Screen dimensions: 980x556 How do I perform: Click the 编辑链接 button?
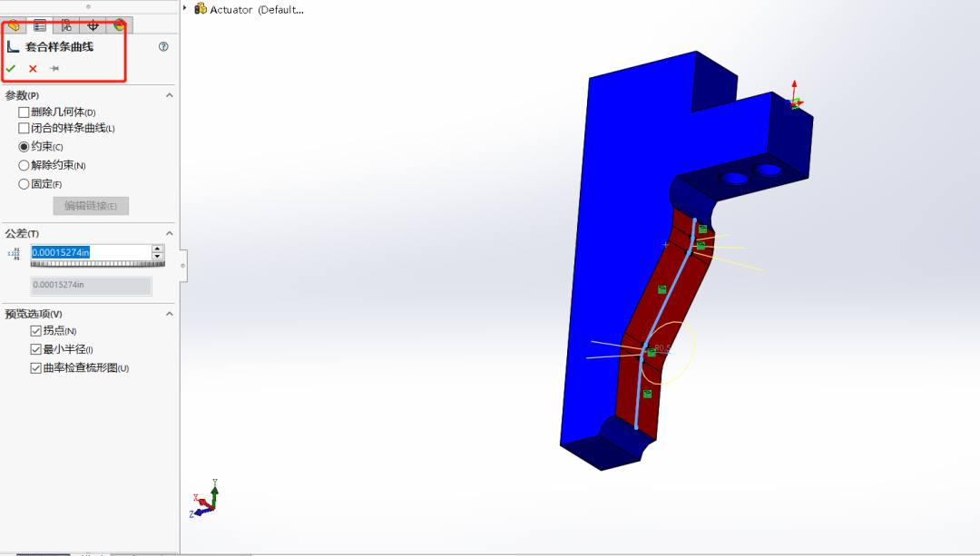pyautogui.click(x=91, y=206)
